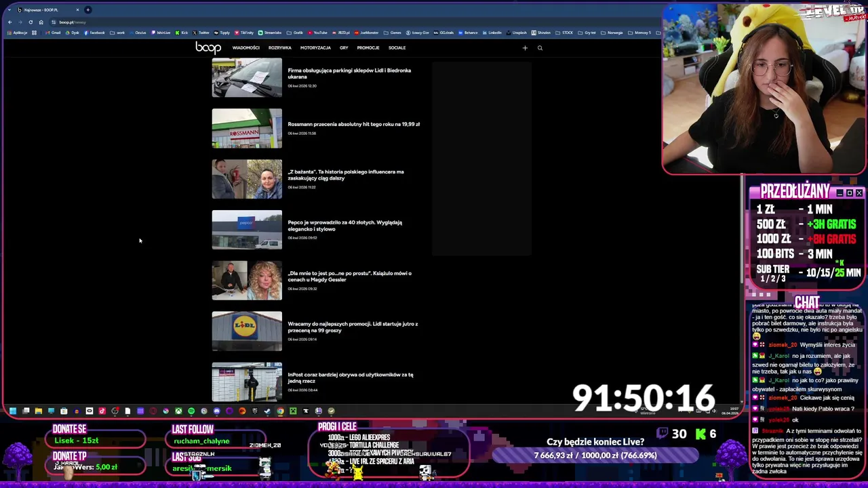Open Discord from the taskbar
The width and height of the screenshot is (868, 488).
click(x=217, y=411)
